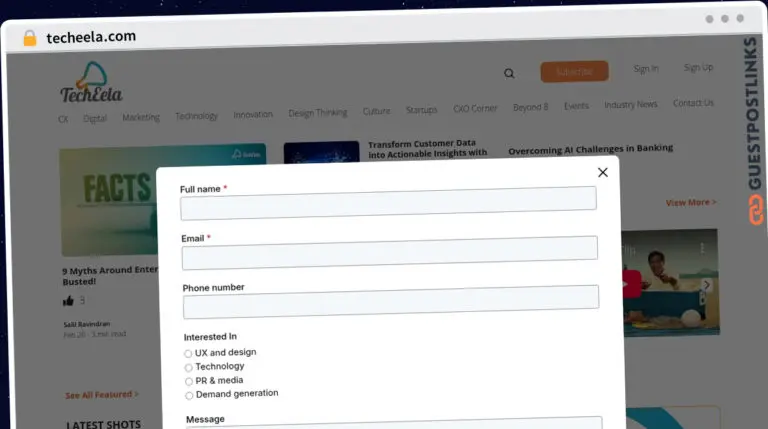The height and width of the screenshot is (429, 768).
Task: Click the orange Subscribe button
Action: [574, 71]
